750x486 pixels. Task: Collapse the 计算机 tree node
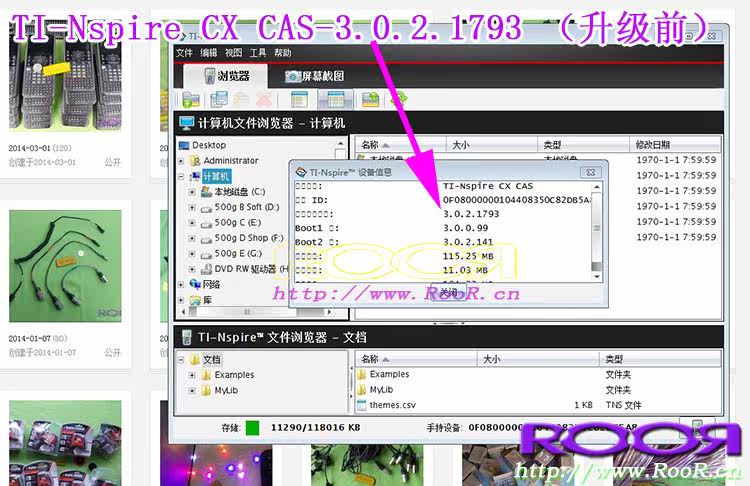click(181, 177)
